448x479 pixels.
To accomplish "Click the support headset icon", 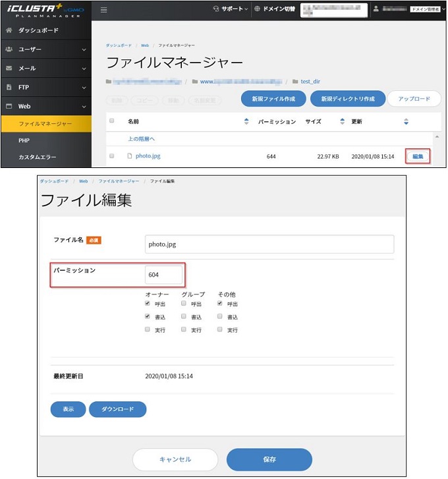I will (x=216, y=9).
